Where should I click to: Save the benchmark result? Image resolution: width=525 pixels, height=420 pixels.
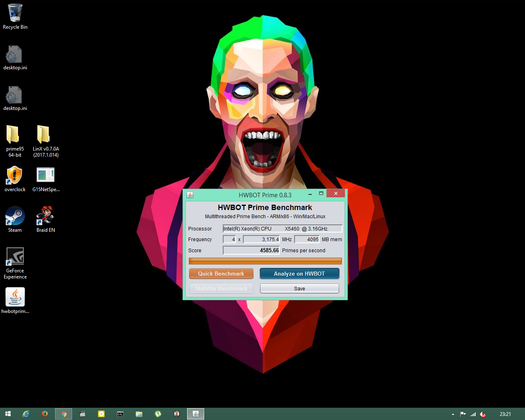(299, 288)
